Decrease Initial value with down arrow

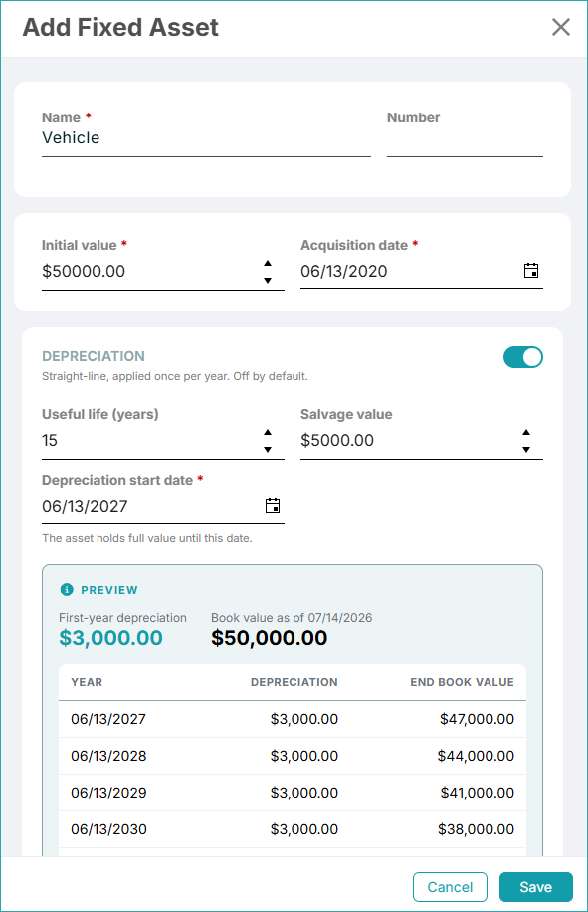(268, 281)
